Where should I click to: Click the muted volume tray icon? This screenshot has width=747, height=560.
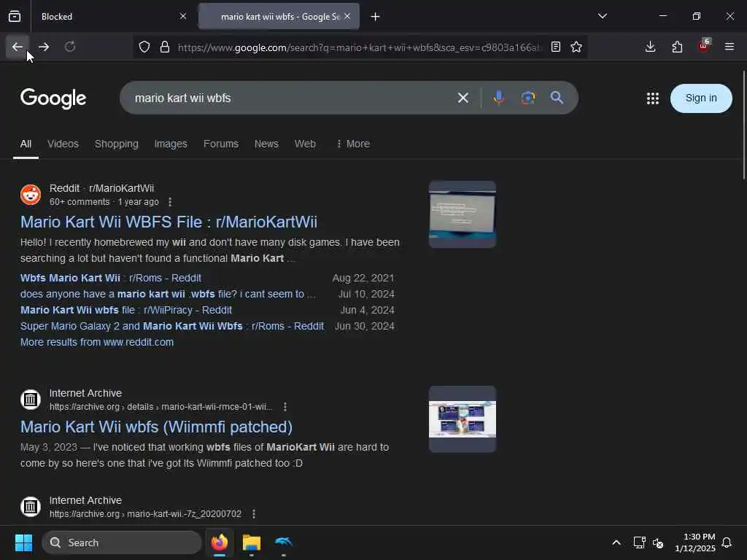point(658,542)
